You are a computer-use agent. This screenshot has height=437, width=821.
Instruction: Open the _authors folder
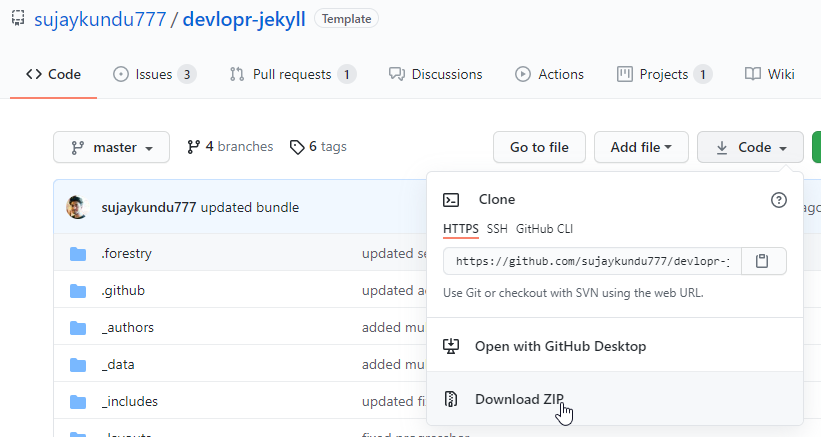[128, 328]
